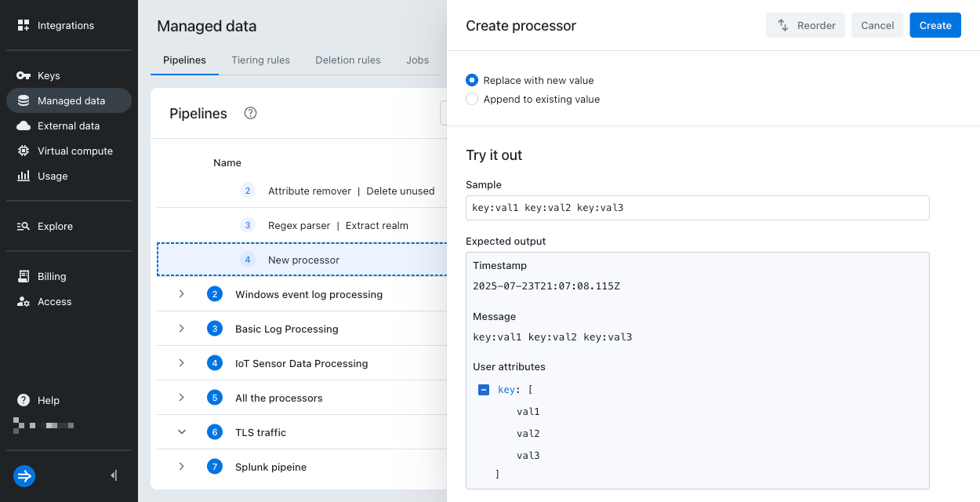The height and width of the screenshot is (502, 980).
Task: Open the Tiering rules tab
Action: click(x=260, y=60)
